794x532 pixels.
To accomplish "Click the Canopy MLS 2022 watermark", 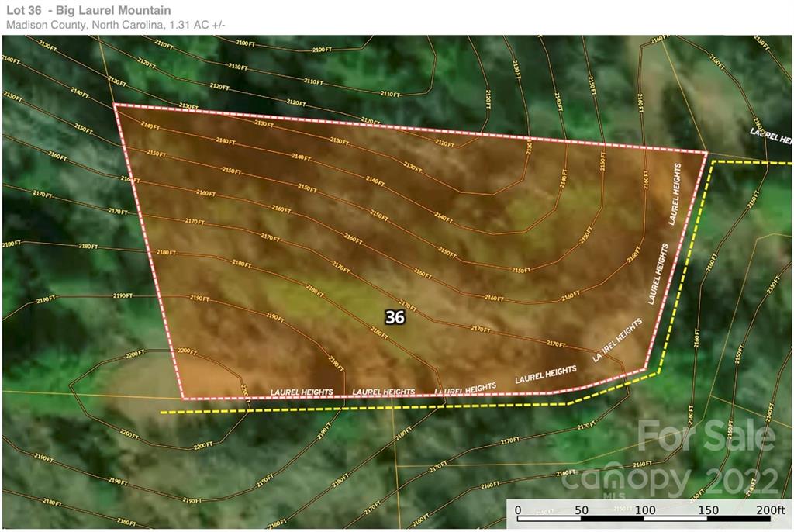I will [668, 481].
